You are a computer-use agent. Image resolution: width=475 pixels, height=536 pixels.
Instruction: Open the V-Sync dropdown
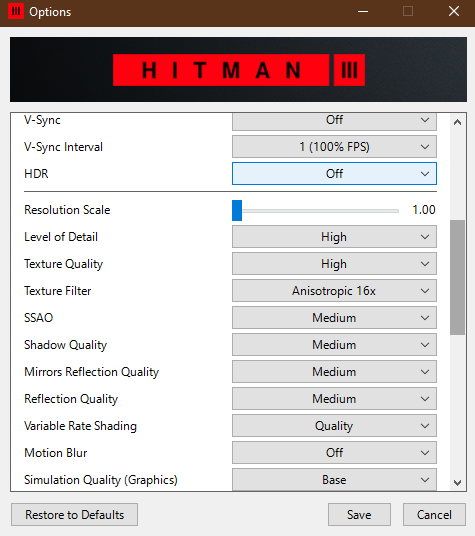(334, 122)
